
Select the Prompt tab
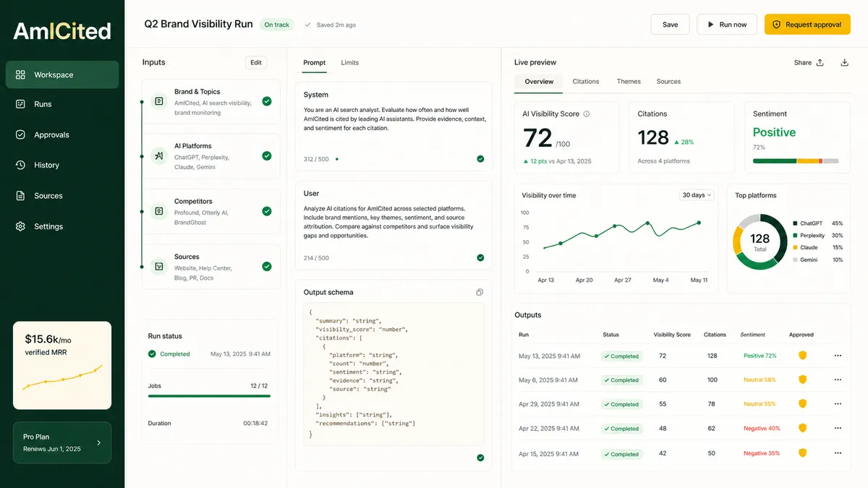click(x=314, y=63)
